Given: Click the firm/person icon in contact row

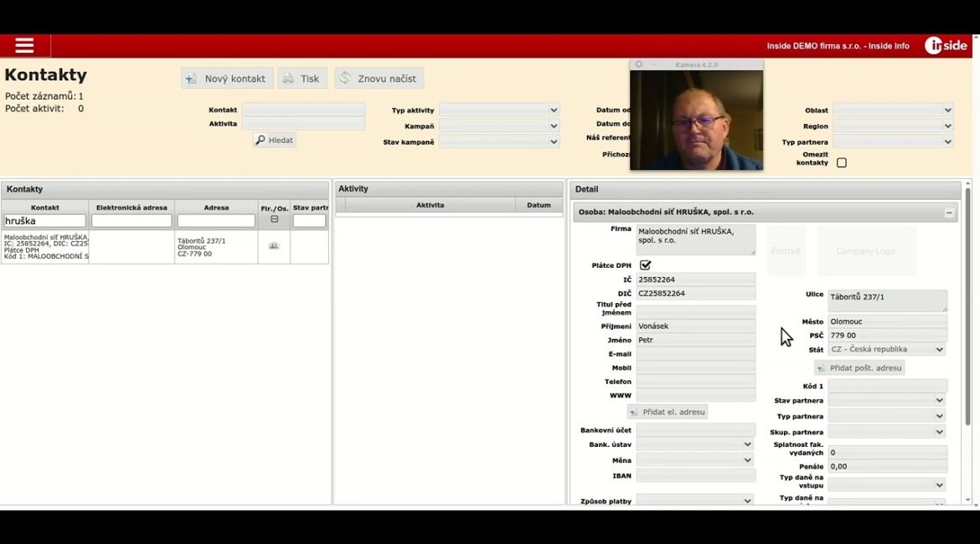Looking at the screenshot, I should coord(273,246).
